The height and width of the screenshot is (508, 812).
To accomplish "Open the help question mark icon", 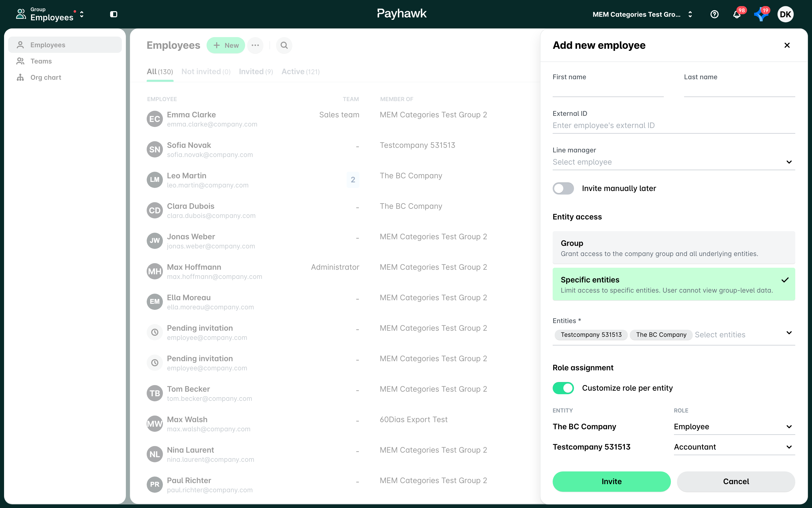I will coord(714,14).
